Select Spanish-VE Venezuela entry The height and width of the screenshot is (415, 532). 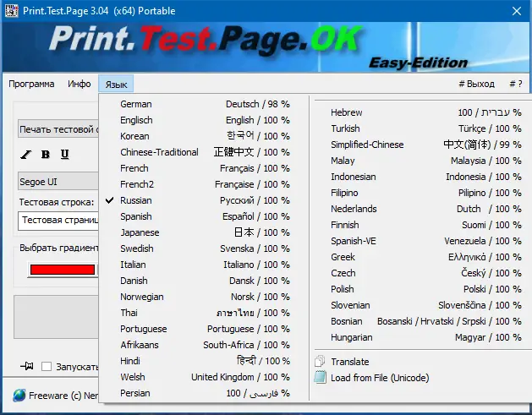click(421, 241)
